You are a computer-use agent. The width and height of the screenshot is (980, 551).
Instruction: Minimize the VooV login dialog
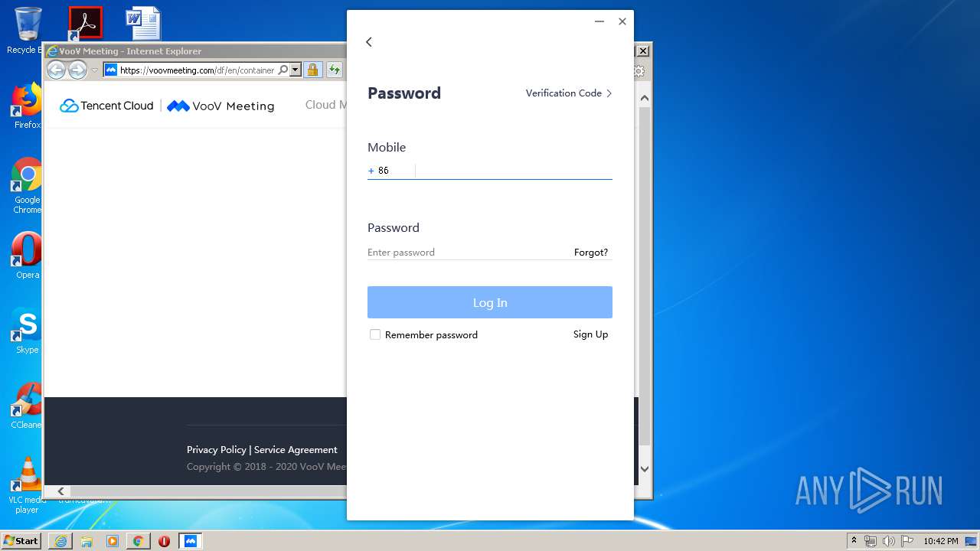(599, 21)
